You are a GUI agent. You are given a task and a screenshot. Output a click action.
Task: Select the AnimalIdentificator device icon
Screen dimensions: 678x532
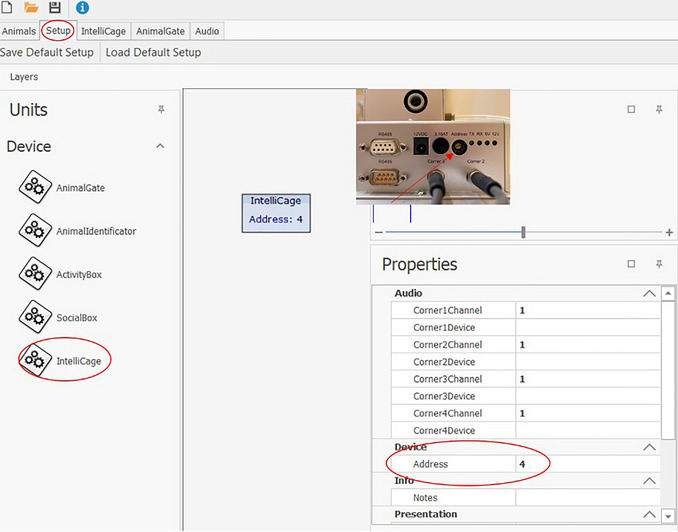(35, 230)
